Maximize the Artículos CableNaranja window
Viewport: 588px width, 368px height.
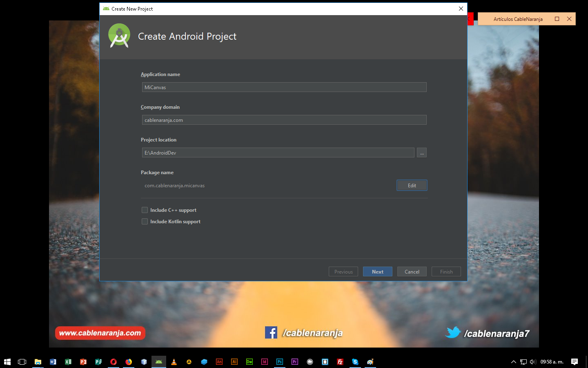click(557, 19)
